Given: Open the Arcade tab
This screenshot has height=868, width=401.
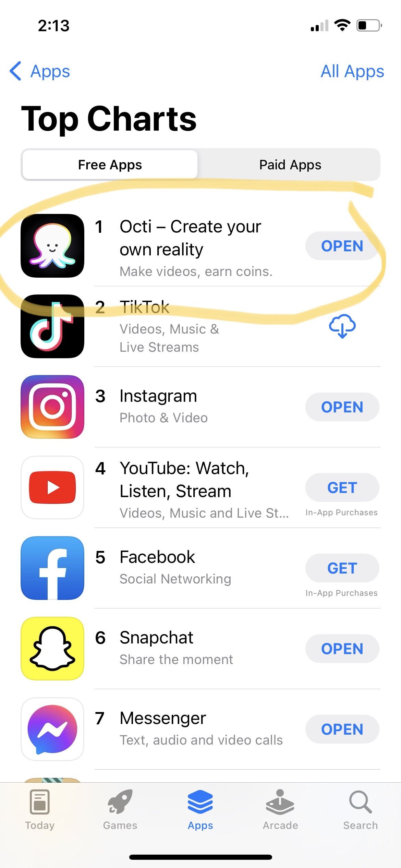Looking at the screenshot, I should [280, 810].
